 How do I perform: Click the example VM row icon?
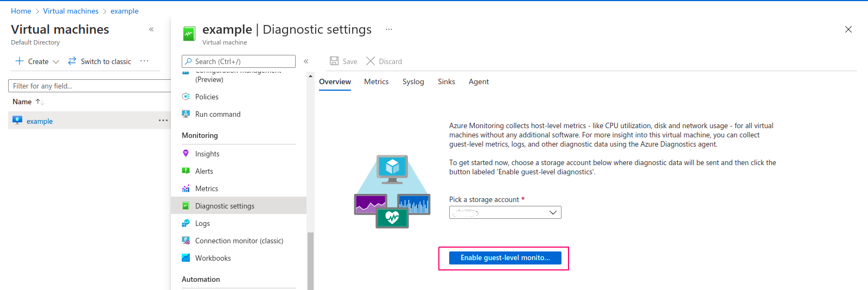[x=17, y=121]
